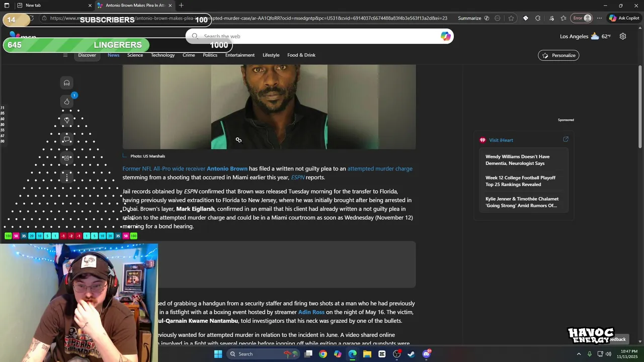Open Task View on the taskbar

coord(308,354)
